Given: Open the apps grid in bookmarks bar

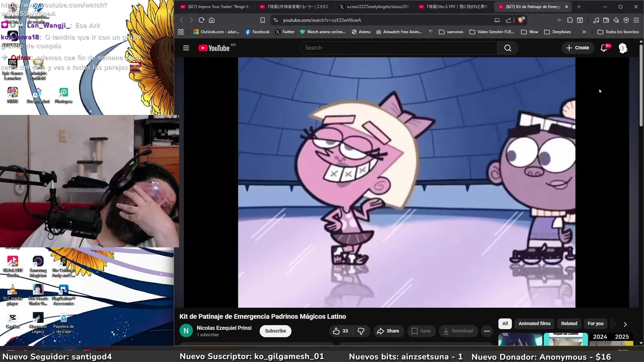Looking at the screenshot, I should 181,32.
